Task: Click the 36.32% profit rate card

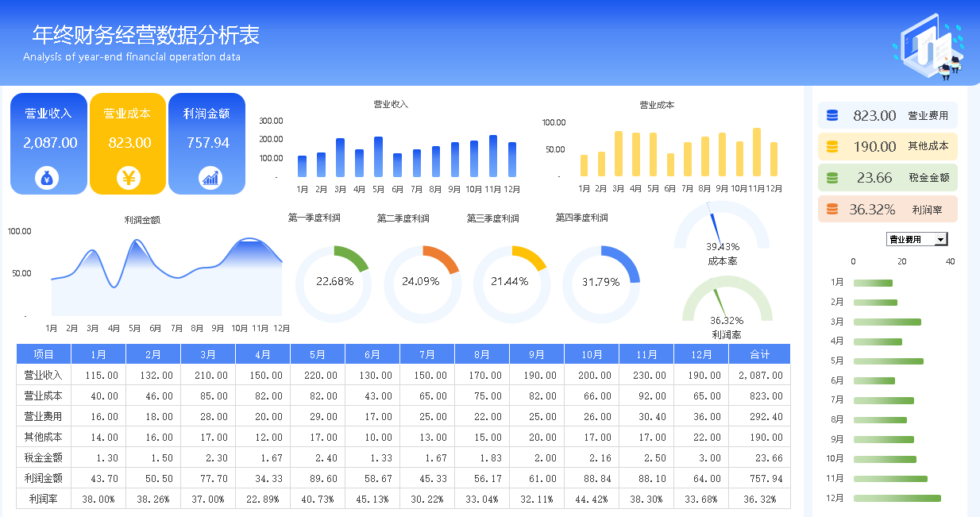Action: pos(887,210)
